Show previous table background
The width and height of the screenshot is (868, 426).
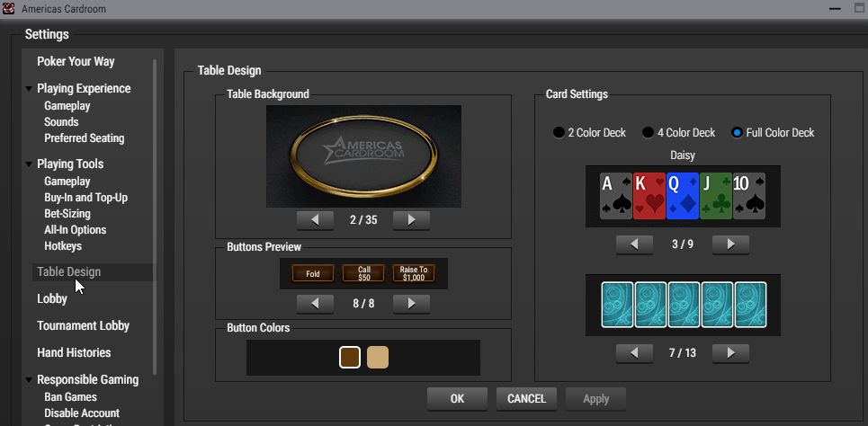click(315, 220)
